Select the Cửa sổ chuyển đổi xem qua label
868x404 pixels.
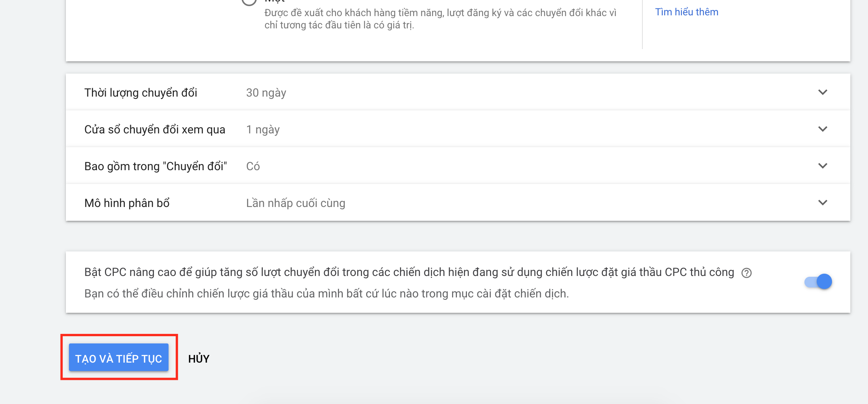pyautogui.click(x=154, y=130)
